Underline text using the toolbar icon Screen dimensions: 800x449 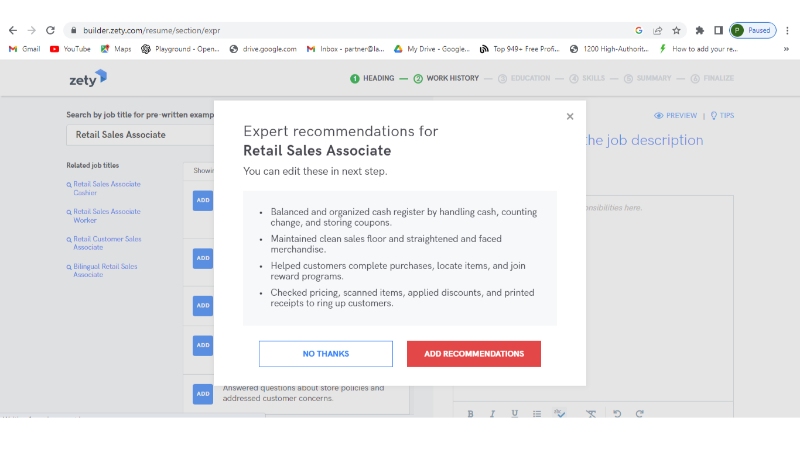(x=515, y=414)
